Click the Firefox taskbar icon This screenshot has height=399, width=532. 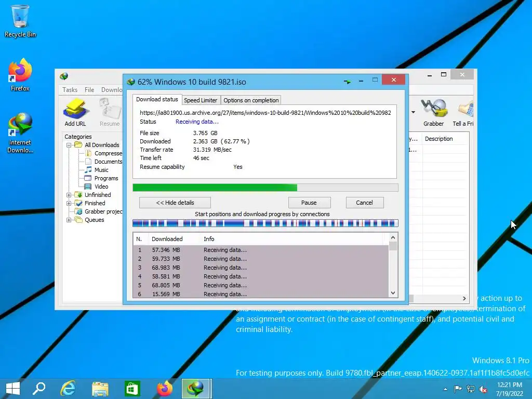165,389
